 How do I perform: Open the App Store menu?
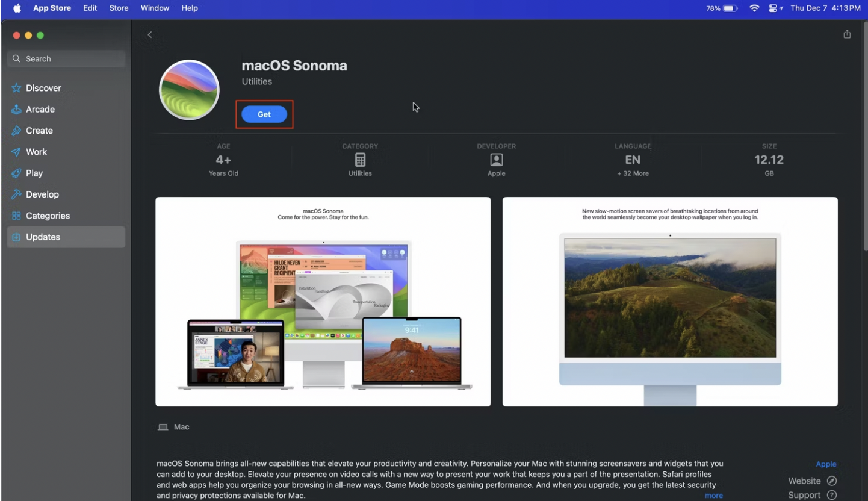click(x=52, y=8)
